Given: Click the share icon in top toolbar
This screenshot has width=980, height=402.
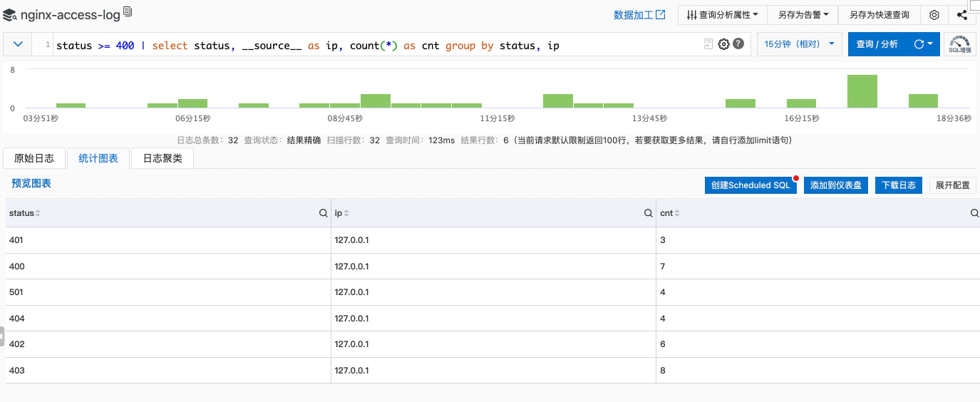Looking at the screenshot, I should [961, 14].
